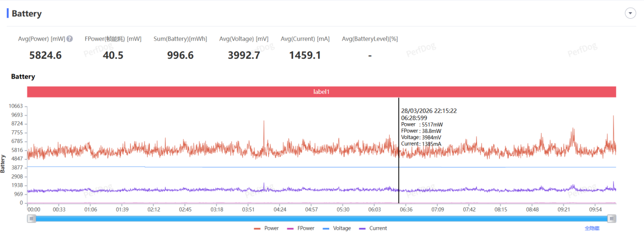The height and width of the screenshot is (249, 644).
Task: Click the purple Current legend color marker
Action: pyautogui.click(x=363, y=228)
